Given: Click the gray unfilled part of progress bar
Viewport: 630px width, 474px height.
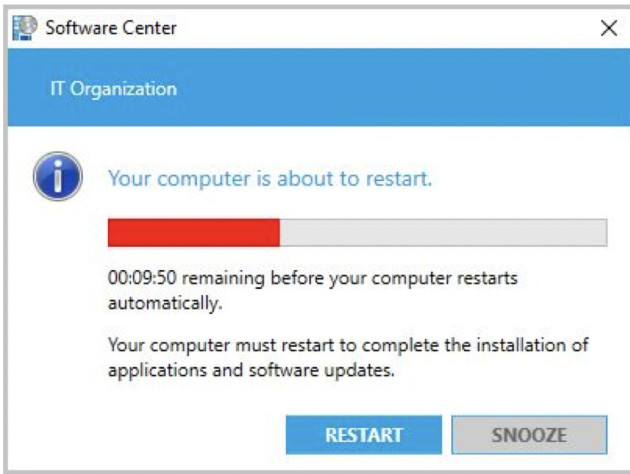Looking at the screenshot, I should tap(442, 232).
